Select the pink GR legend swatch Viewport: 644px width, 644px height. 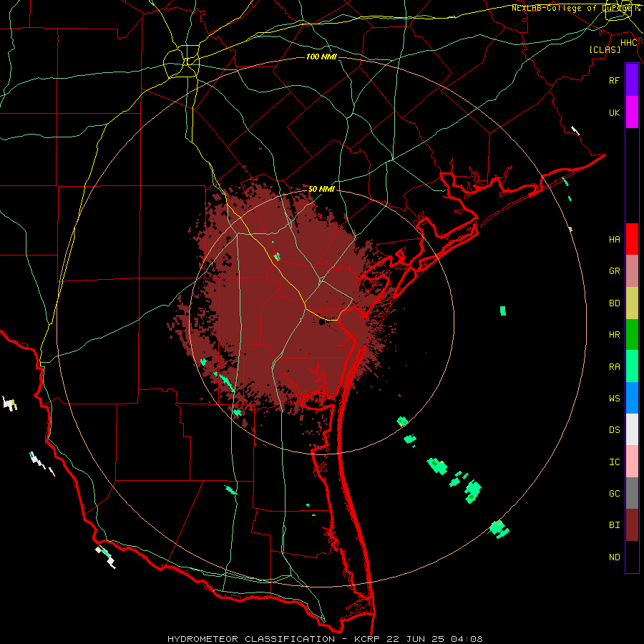point(632,271)
